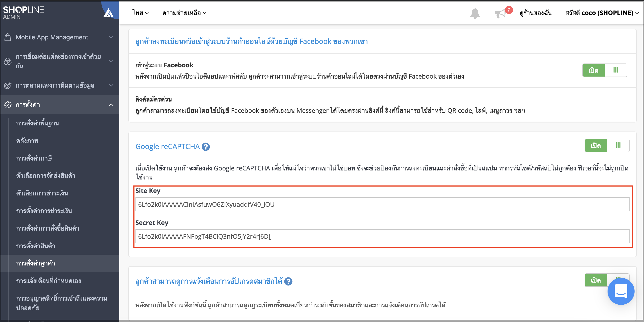644x322 pixels.
Task: Click the เข้าสู่ระบบ Facebook label
Action: click(164, 65)
